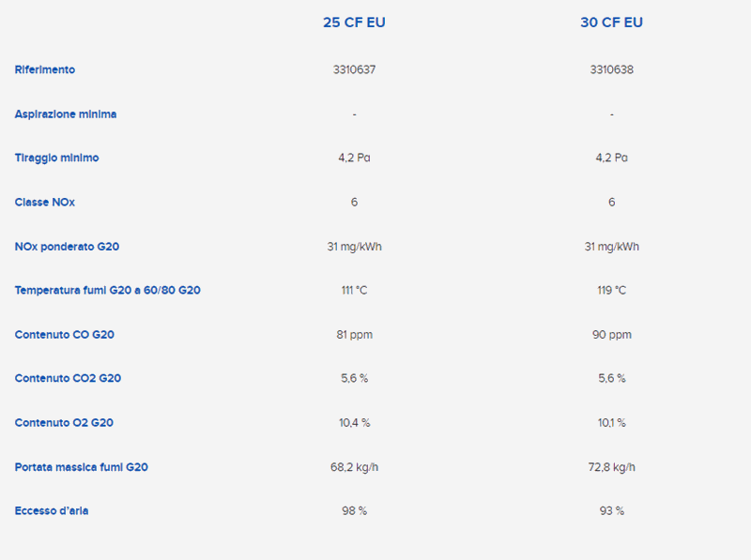Click the 30 CF EU column header
The height and width of the screenshot is (560, 751).
pyautogui.click(x=611, y=23)
